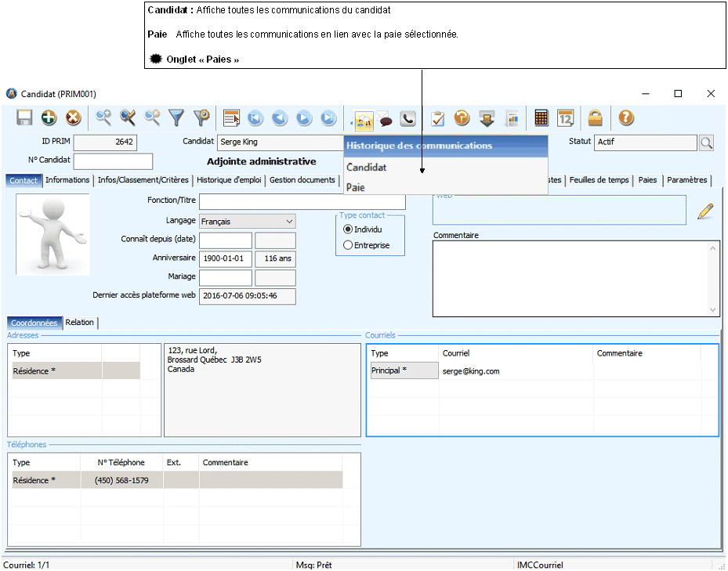Screen dimensions: 728x571
Task: Click the Statut search magnifier button
Action: pos(706,143)
